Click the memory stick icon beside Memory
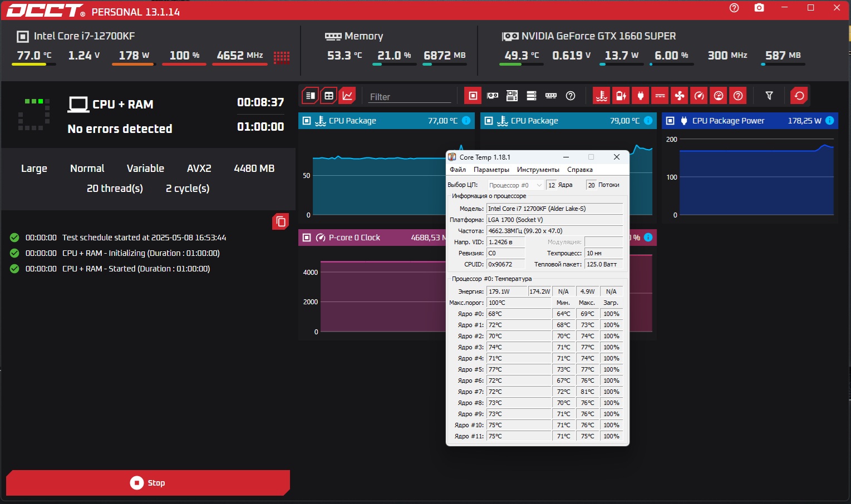 [x=333, y=37]
